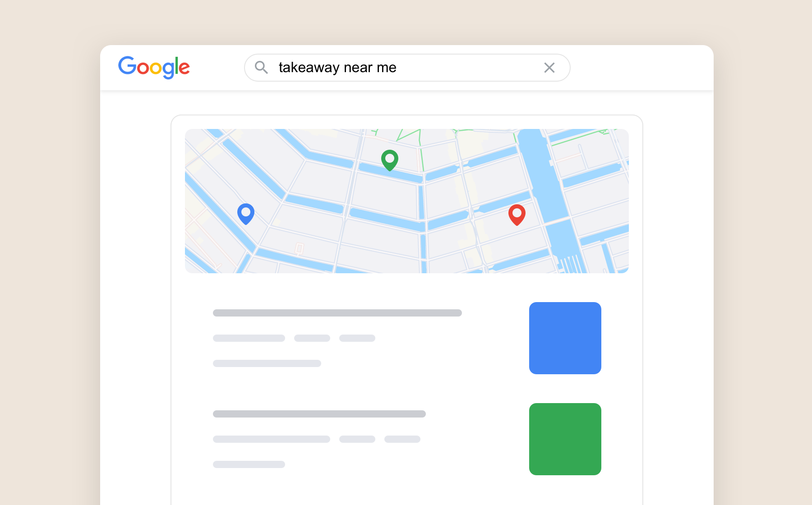Clear the search query with the X

point(549,68)
